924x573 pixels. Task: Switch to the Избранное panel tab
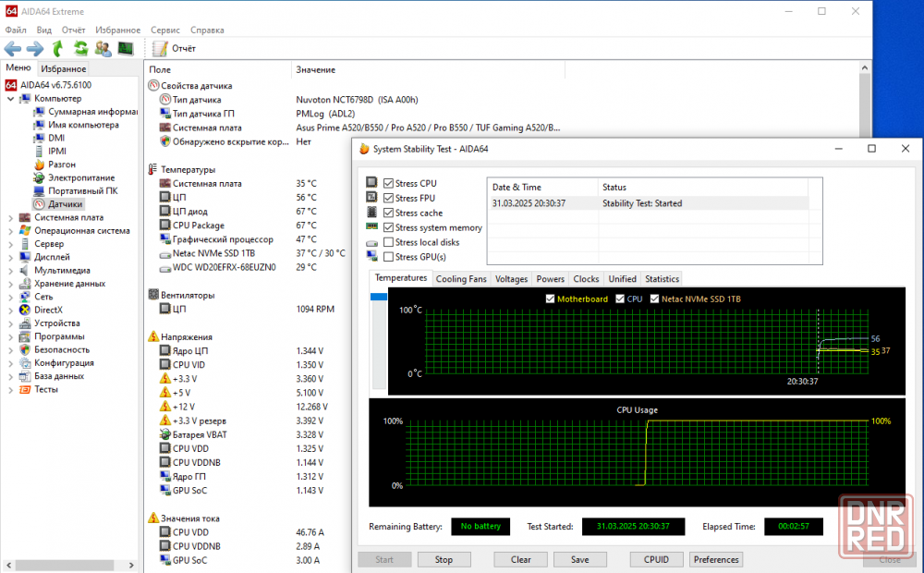pyautogui.click(x=64, y=69)
